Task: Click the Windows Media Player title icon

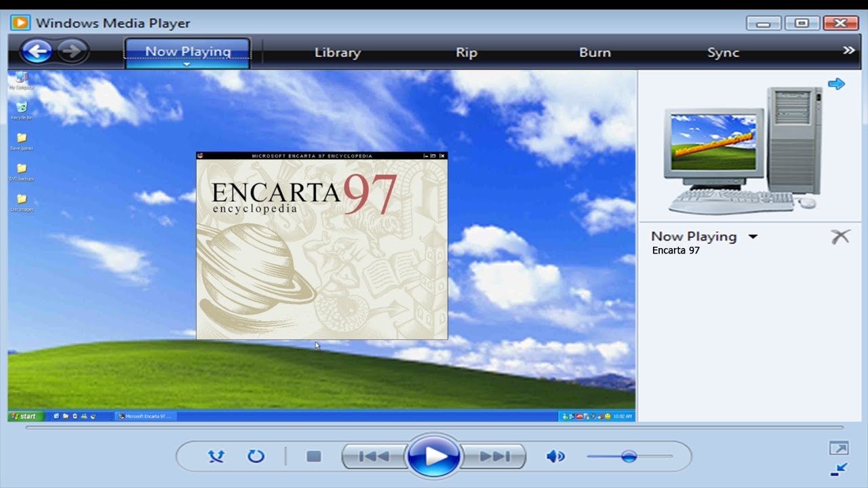Action: (20, 22)
